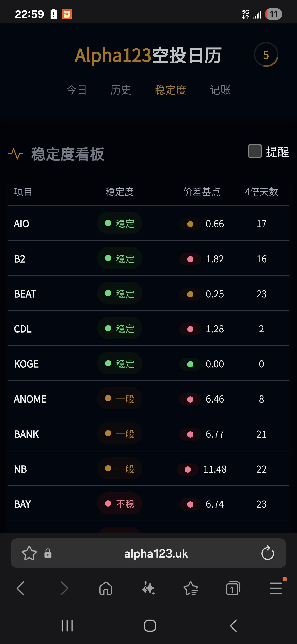The width and height of the screenshot is (297, 644).
Task: Open the bookmarks list icon
Action: click(x=191, y=588)
